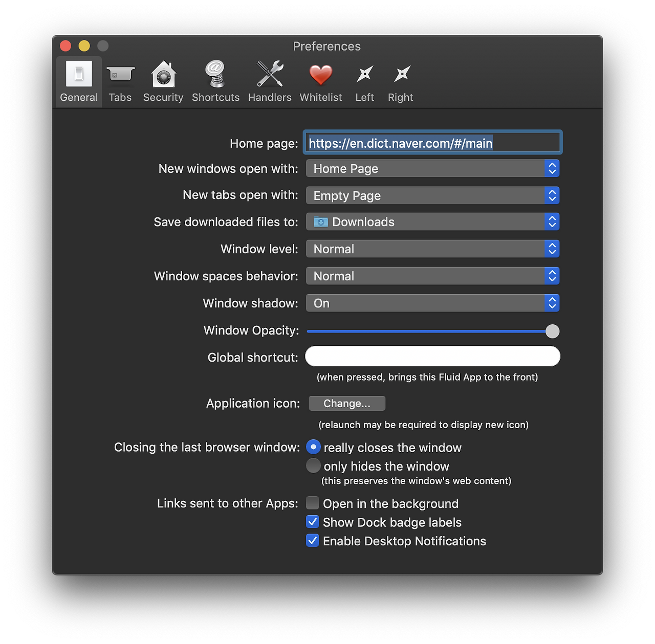
Task: Open Window spaces behavior dropdown
Action: (432, 276)
